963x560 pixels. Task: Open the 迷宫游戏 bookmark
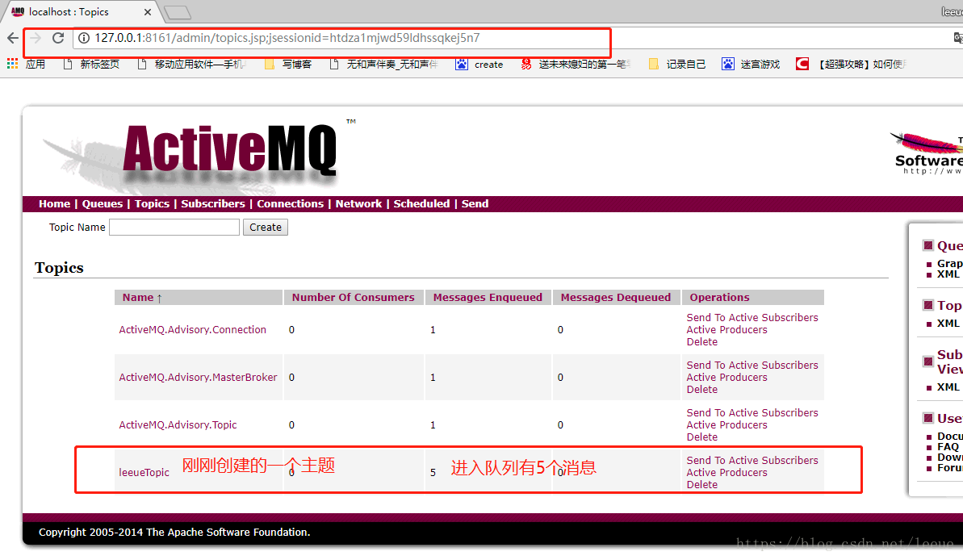(751, 64)
